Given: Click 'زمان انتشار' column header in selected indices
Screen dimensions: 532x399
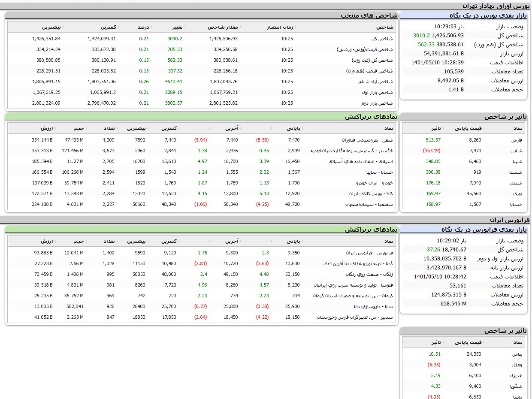Looking at the screenshot, I should [280, 27].
